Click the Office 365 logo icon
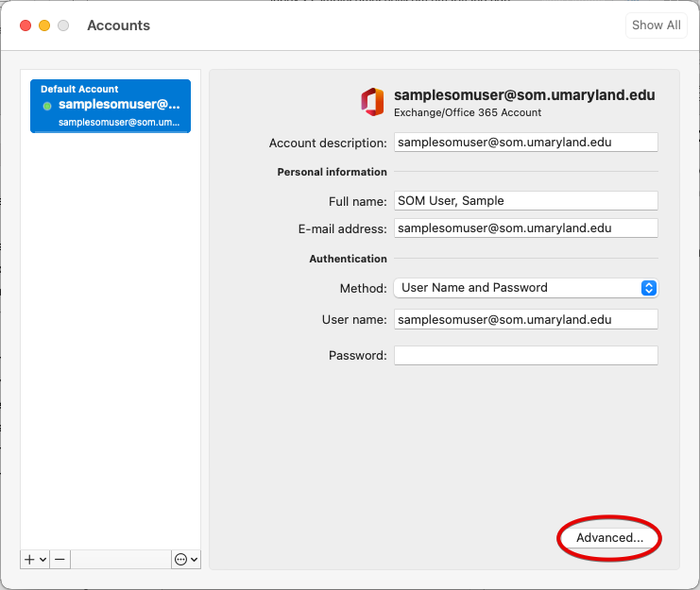Screen dimensions: 700x590 (x=372, y=102)
